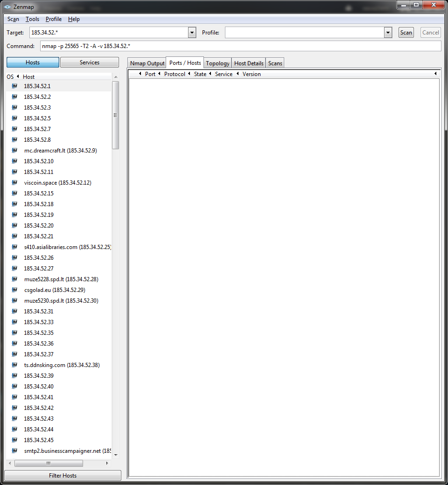Click the OS icon beside 185.34.52.10
448x485 pixels.
[x=14, y=161]
